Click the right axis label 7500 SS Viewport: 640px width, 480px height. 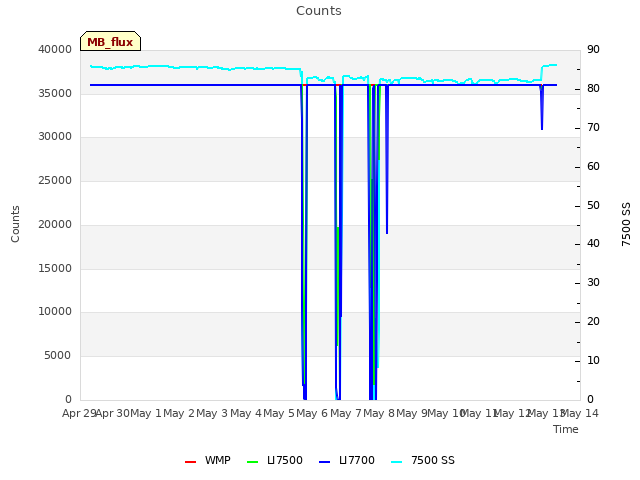[x=626, y=224]
